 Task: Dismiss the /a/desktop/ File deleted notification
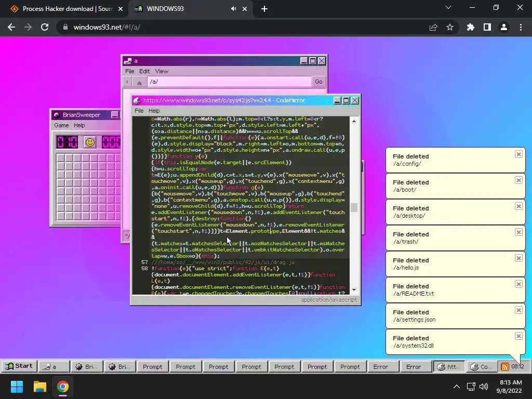click(x=518, y=206)
